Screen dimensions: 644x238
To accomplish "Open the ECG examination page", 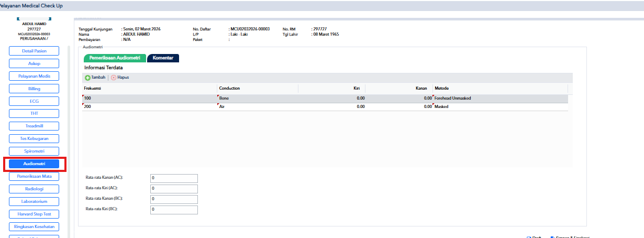I will pyautogui.click(x=34, y=101).
